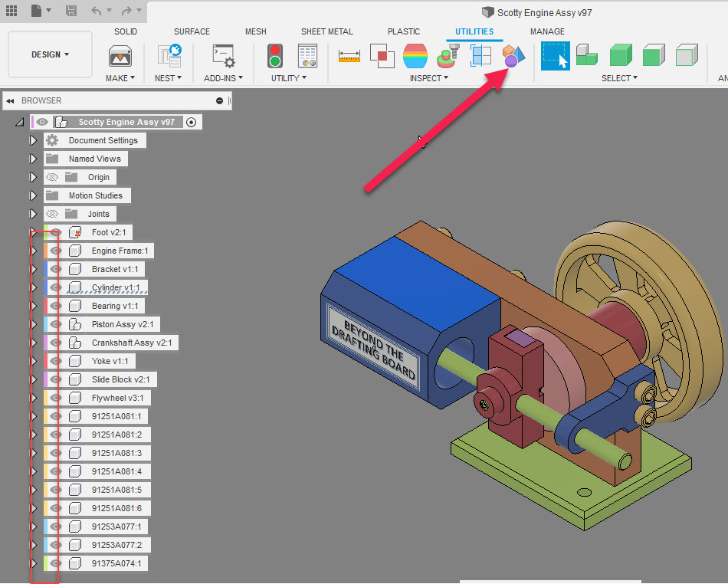The width and height of the screenshot is (728, 584).
Task: Expand the Crankshaft Assy v2 component
Action: (32, 343)
